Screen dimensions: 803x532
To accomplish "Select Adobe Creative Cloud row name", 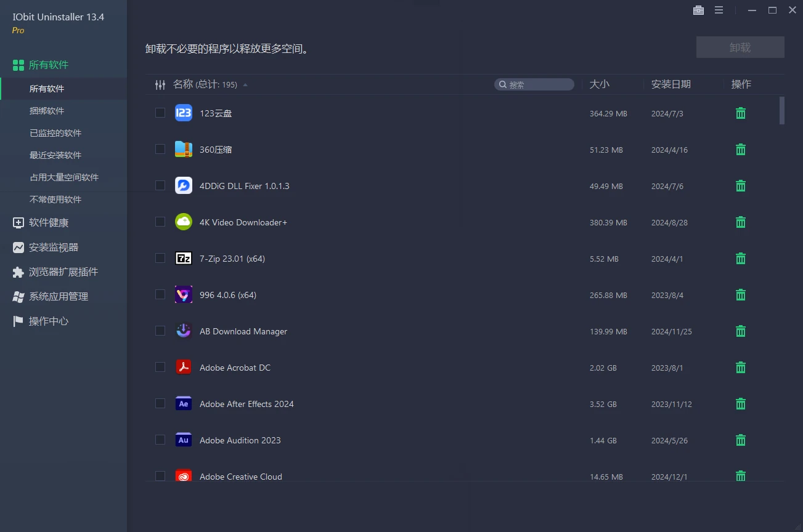I will pyautogui.click(x=241, y=477).
